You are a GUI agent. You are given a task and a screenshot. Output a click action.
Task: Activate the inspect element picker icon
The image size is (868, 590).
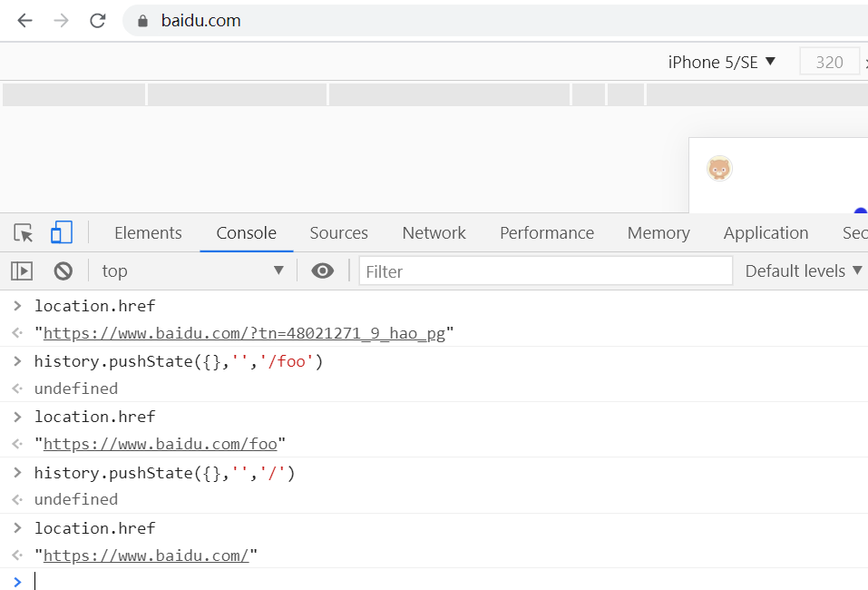click(x=24, y=232)
